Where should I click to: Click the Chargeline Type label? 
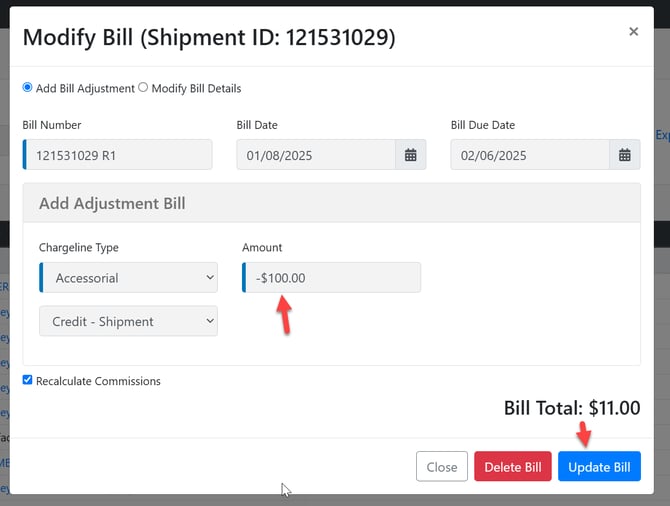85,247
